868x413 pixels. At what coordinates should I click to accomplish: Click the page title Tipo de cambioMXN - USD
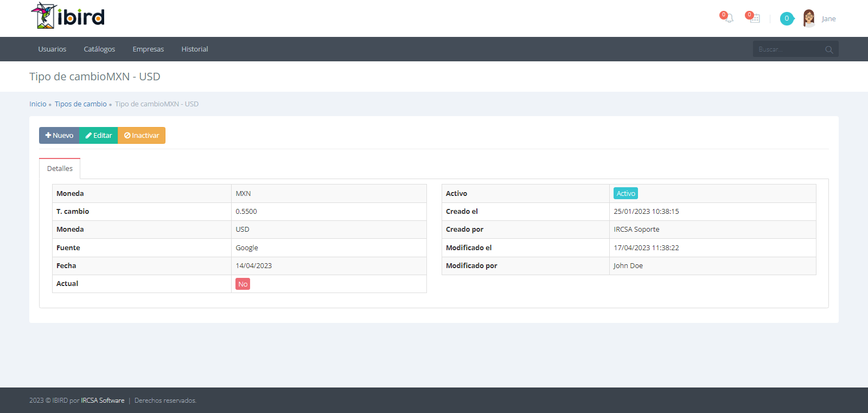click(x=95, y=77)
